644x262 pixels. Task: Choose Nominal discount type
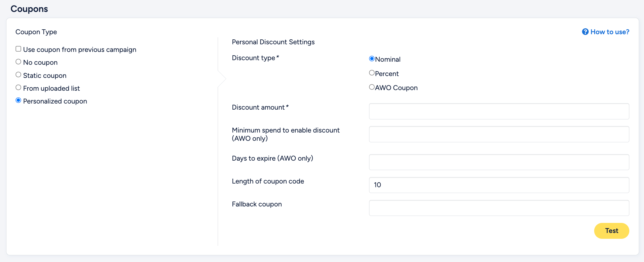coord(372,59)
